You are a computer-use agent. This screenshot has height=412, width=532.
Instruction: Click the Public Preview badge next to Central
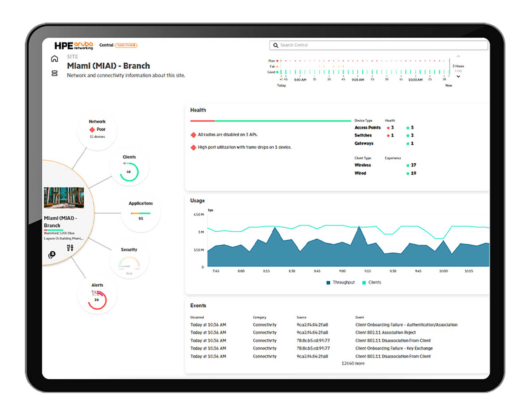(126, 45)
